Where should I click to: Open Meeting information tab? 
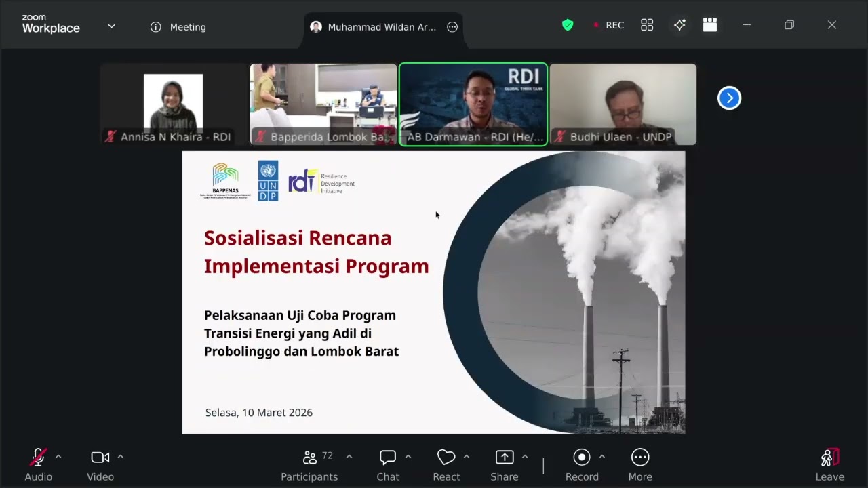click(x=178, y=27)
